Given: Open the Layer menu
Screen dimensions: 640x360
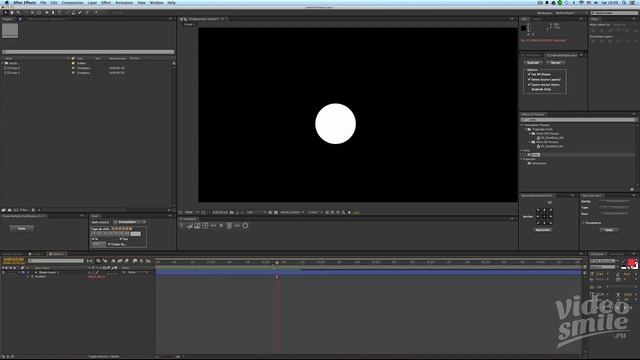Looking at the screenshot, I should (x=93, y=2).
